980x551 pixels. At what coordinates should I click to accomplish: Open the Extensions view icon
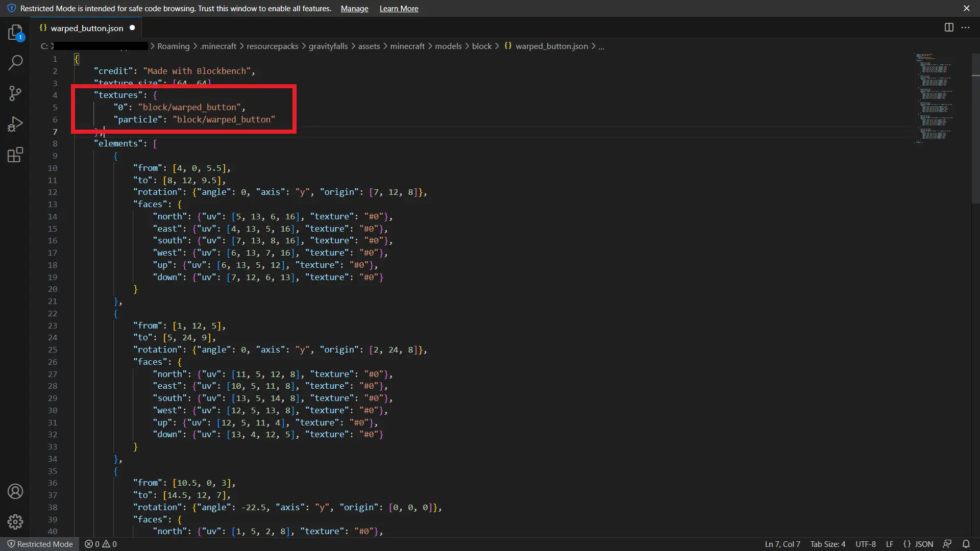point(15,155)
